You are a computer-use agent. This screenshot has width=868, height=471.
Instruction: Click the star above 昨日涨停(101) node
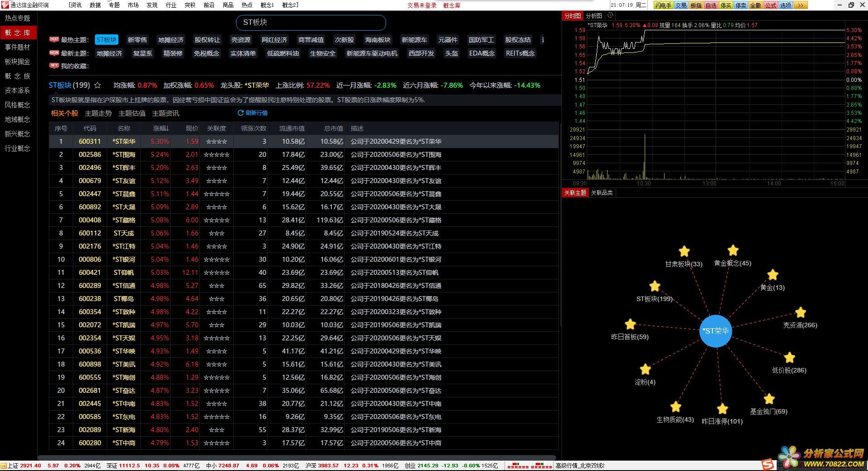(722, 409)
